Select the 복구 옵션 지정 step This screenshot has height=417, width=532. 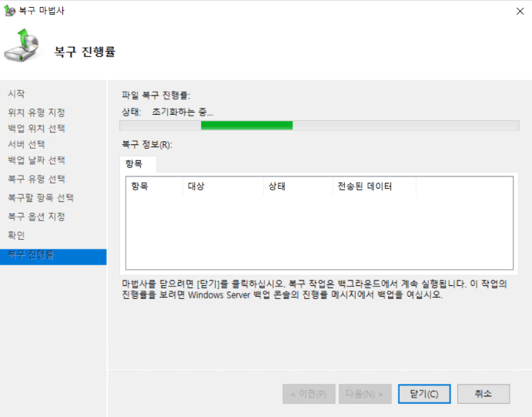[x=36, y=217]
